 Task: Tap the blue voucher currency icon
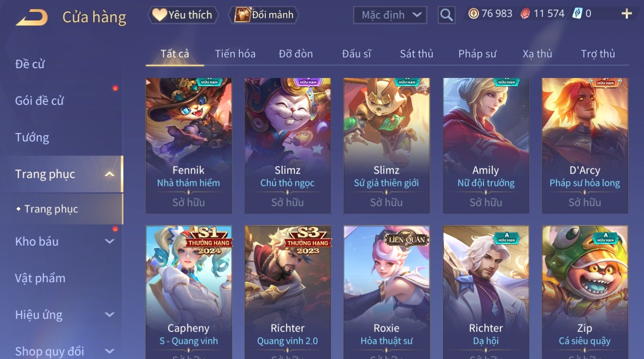coord(577,14)
